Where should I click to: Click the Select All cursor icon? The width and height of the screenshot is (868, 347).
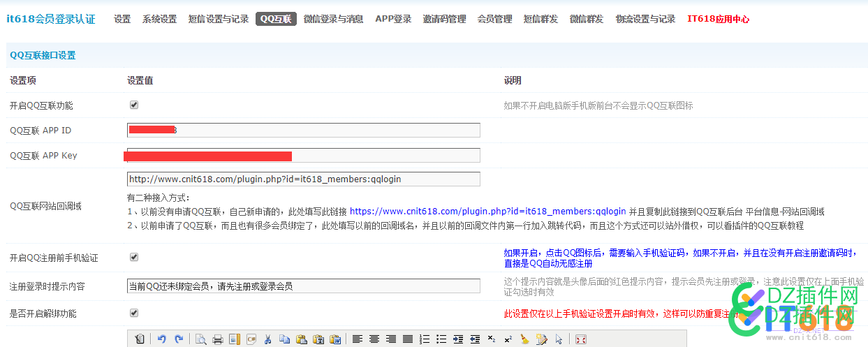(x=559, y=339)
